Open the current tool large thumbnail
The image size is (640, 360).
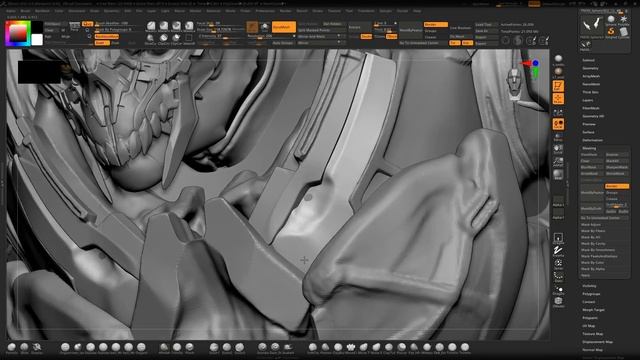coord(592,25)
